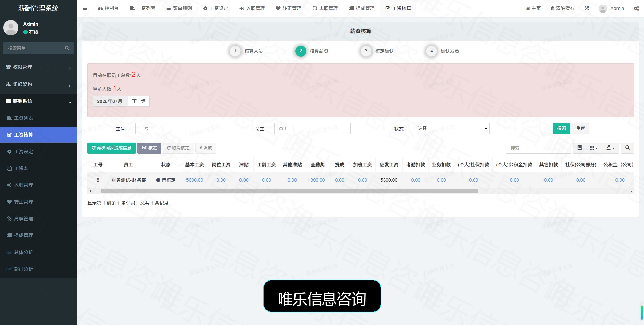Click the 核定 button
Screen dimensions: 644x325
pos(149,148)
